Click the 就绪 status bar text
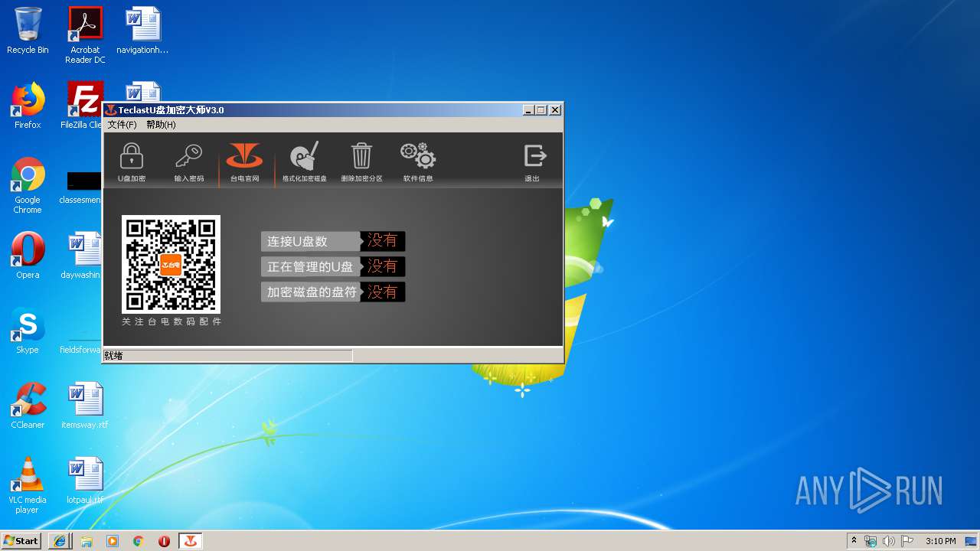The width and height of the screenshot is (980, 551). [x=113, y=356]
